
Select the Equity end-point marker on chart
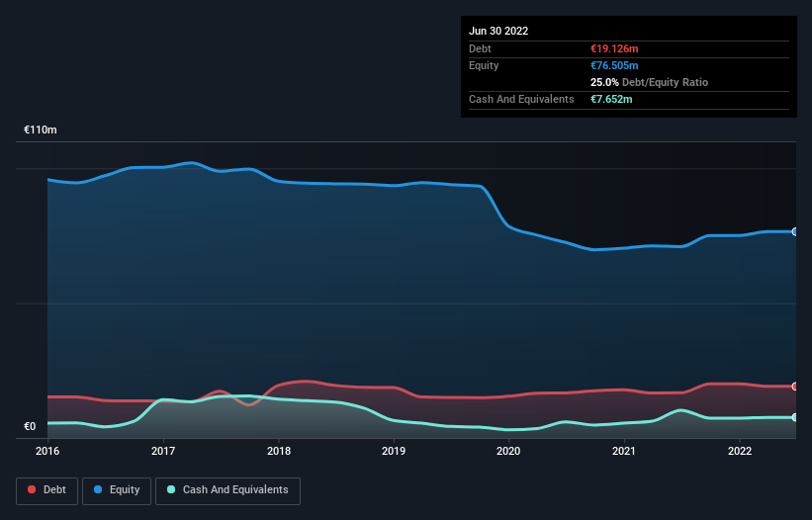tap(795, 231)
